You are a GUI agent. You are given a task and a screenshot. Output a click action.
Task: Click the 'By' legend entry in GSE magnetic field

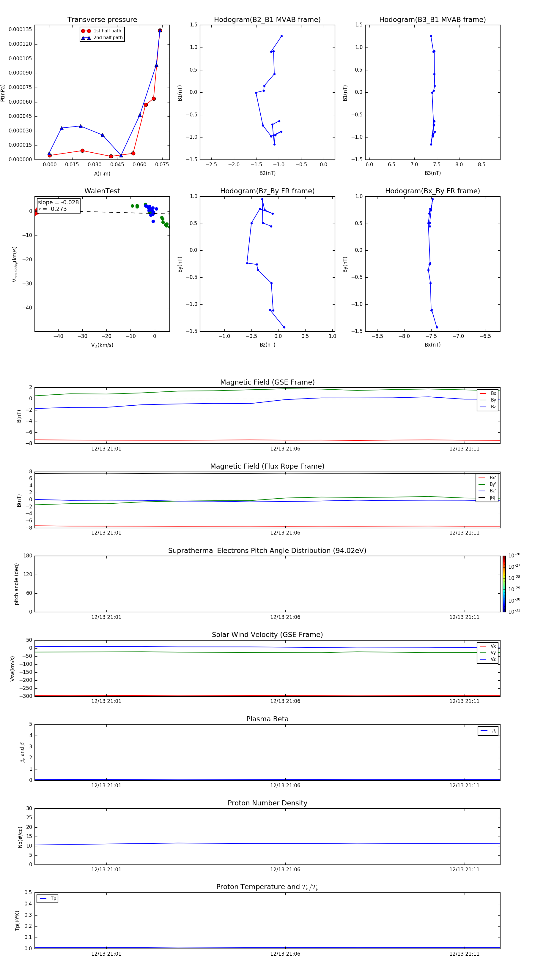point(488,400)
